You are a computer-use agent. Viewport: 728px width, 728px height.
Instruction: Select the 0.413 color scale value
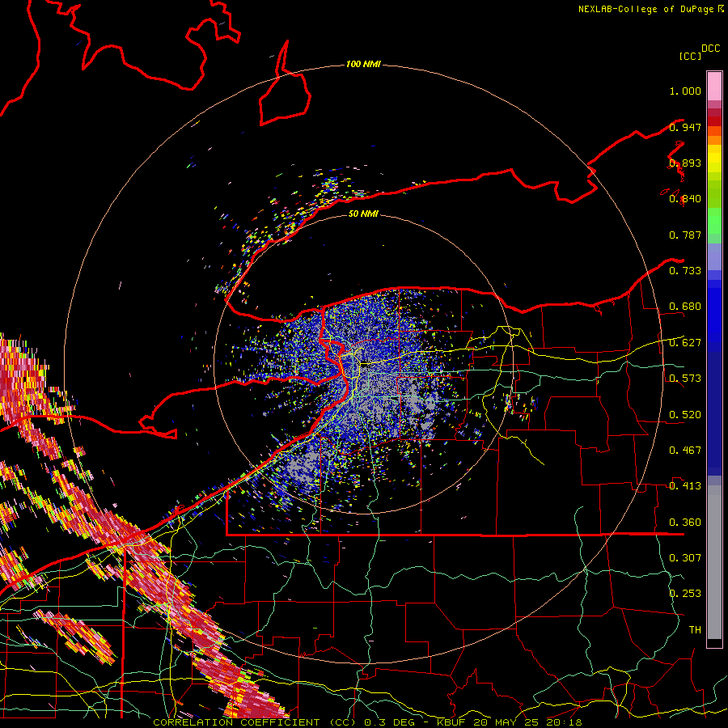click(x=685, y=486)
